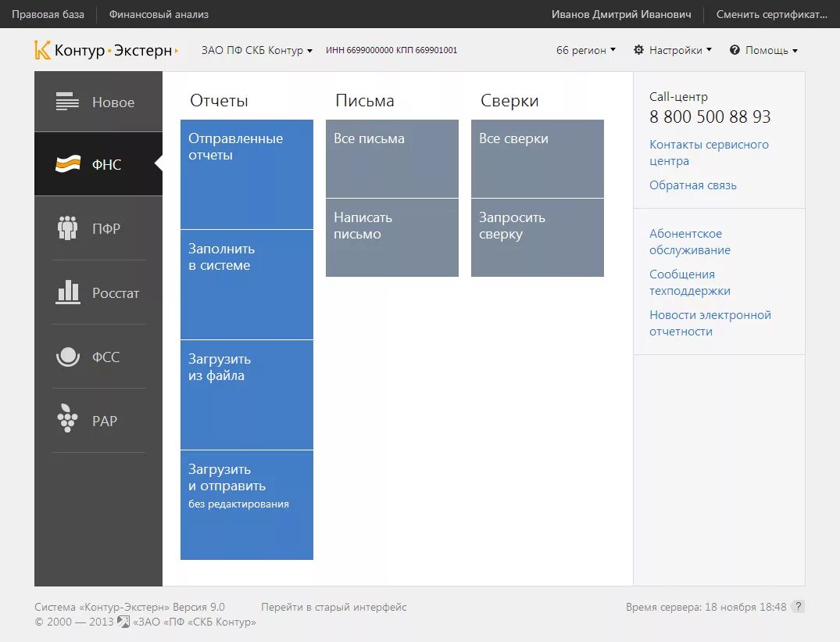Viewport: 840px width, 642px height.
Task: Open Правовая база in top bar
Action: [48, 15]
